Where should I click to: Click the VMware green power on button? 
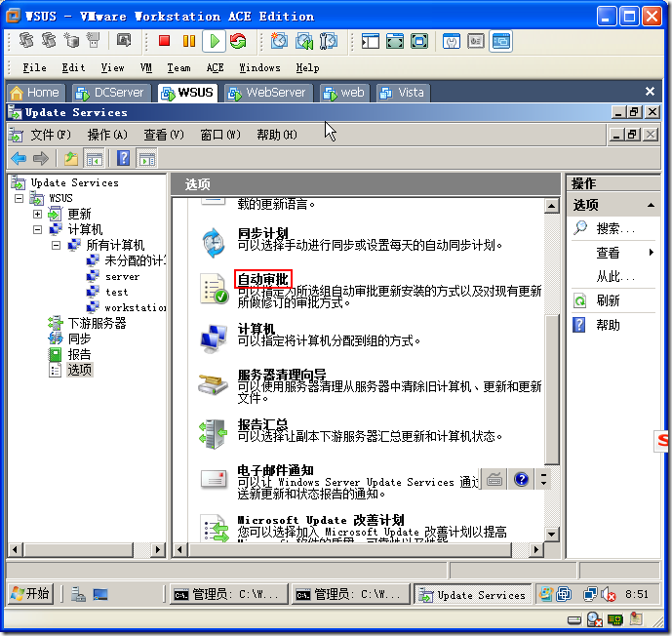pos(214,41)
